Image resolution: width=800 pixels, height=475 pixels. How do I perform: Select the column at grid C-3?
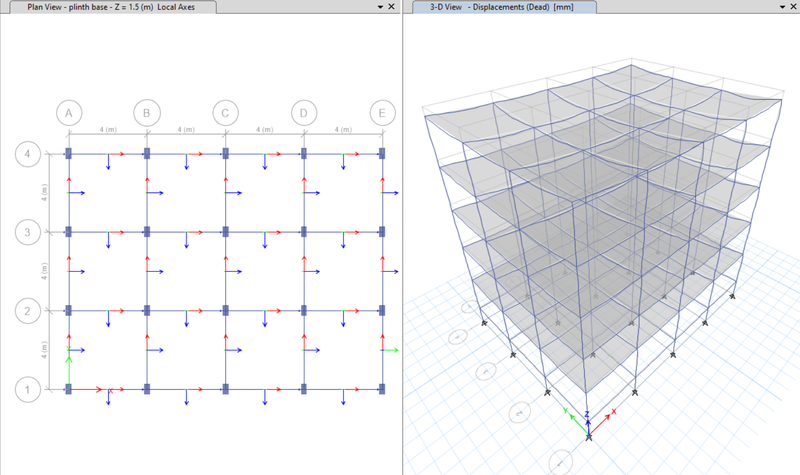[x=226, y=232]
